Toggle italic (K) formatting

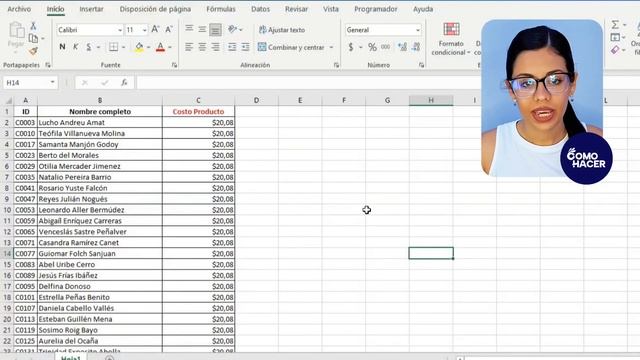[76, 47]
